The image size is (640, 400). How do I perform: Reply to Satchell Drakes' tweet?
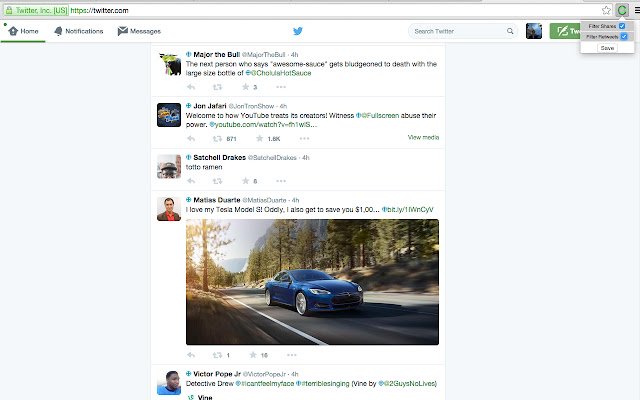point(191,181)
